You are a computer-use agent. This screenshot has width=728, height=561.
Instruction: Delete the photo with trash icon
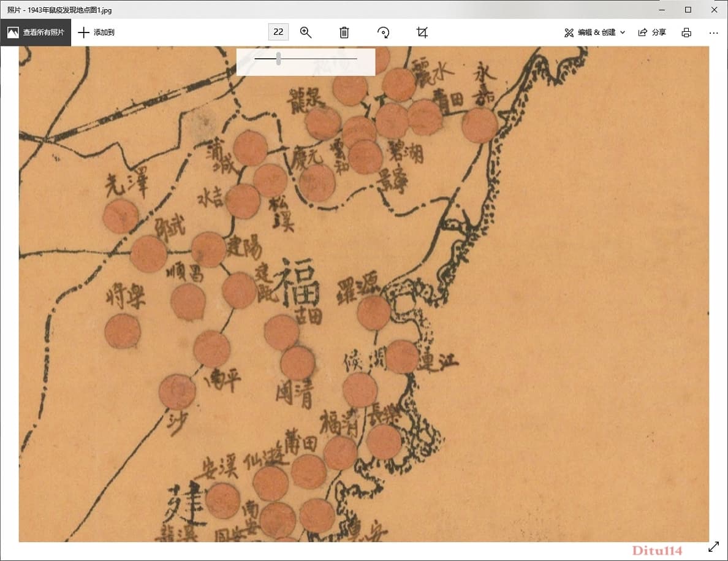(x=344, y=32)
